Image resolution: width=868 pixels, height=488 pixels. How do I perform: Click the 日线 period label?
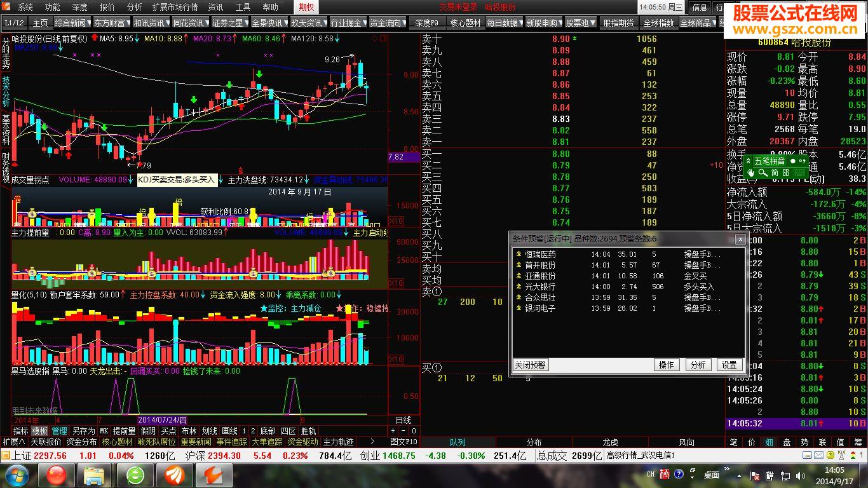[x=403, y=420]
